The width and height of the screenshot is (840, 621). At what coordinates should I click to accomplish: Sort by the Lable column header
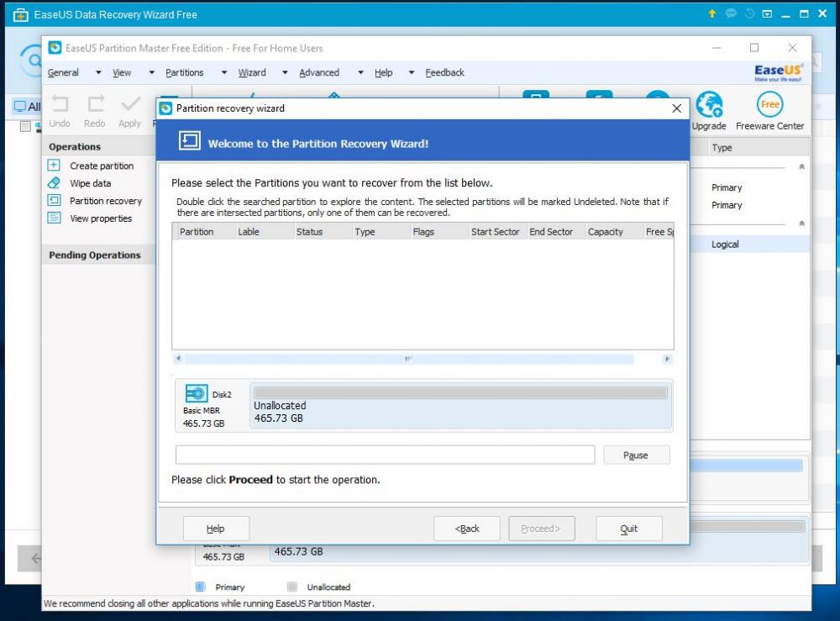[264, 231]
